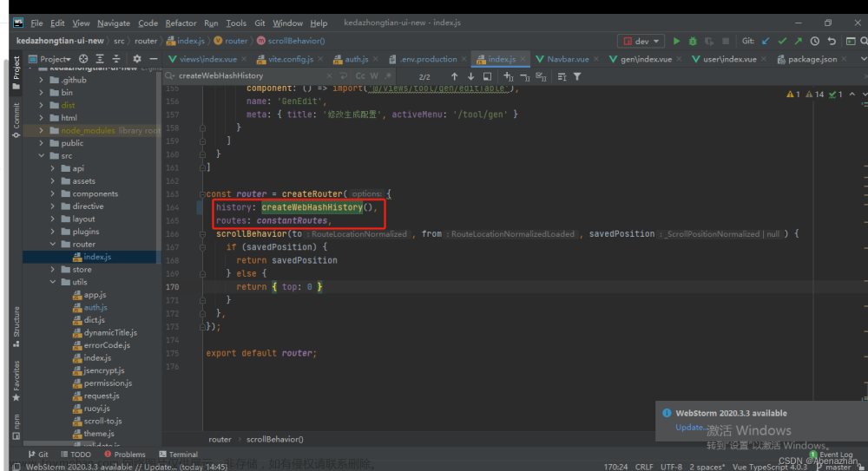Viewport: 868px width, 471px height.
Task: Open the TODO tool window
Action: click(76, 455)
